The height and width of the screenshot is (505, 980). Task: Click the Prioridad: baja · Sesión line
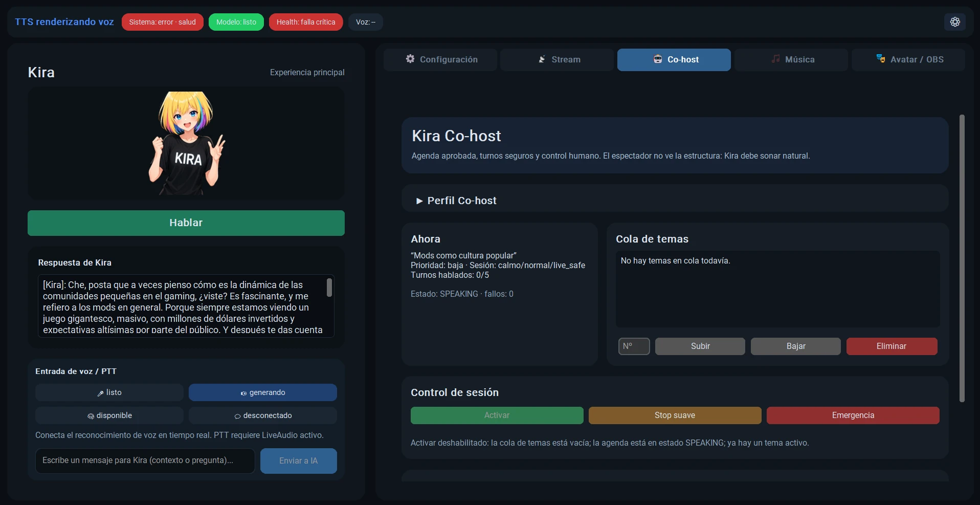(x=498, y=266)
